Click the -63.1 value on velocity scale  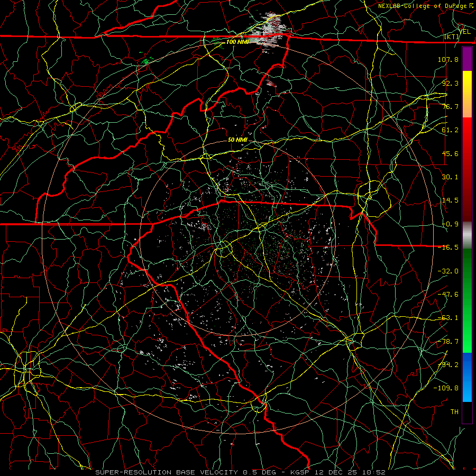(448, 318)
